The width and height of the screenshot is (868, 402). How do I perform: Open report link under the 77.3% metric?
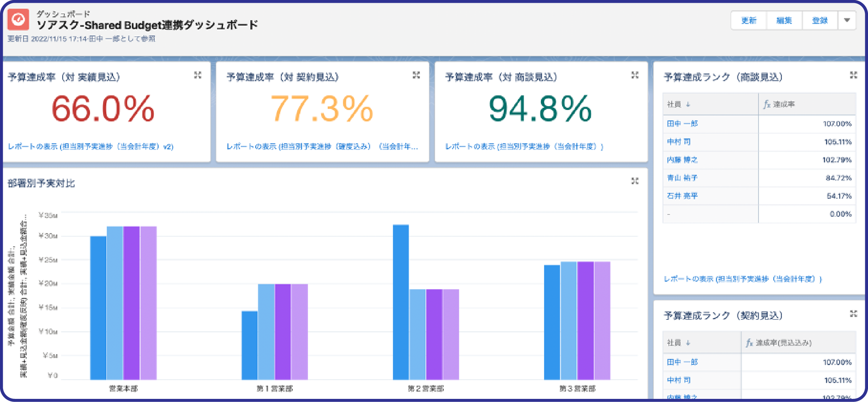tap(322, 147)
